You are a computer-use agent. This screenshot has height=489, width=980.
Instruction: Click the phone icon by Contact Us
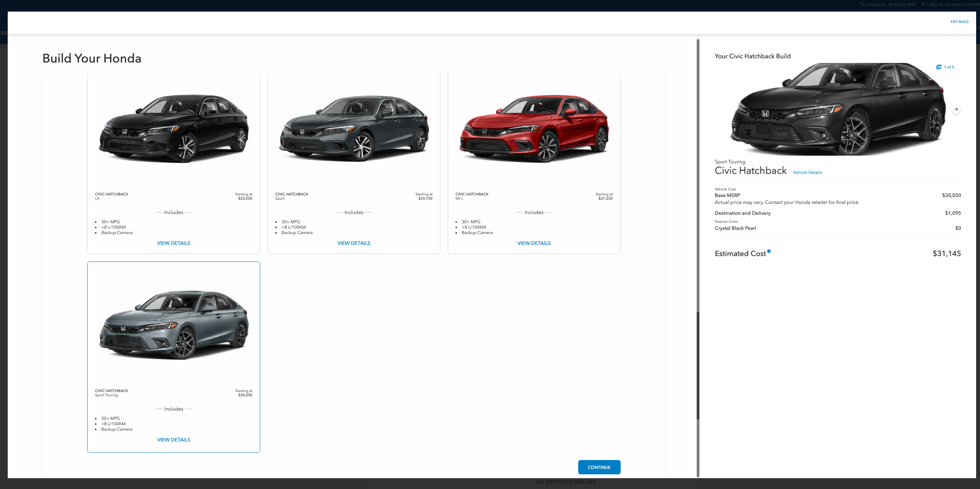coord(863,4)
